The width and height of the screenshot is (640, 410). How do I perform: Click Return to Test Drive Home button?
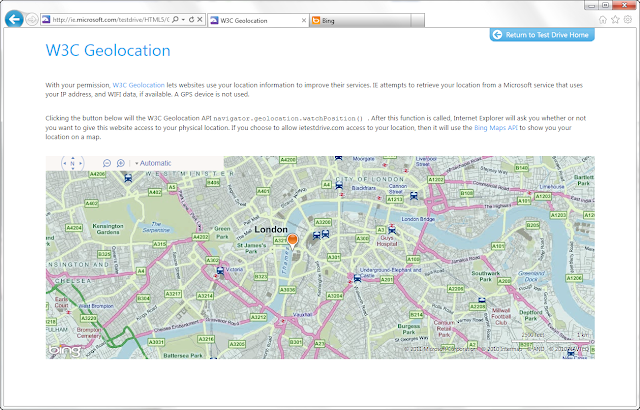[x=542, y=35]
